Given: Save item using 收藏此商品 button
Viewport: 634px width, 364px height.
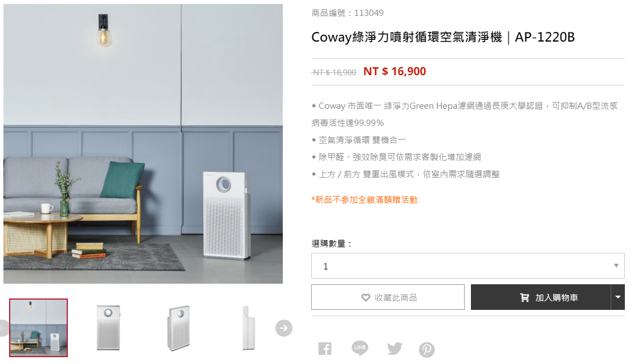Looking at the screenshot, I should tap(388, 297).
